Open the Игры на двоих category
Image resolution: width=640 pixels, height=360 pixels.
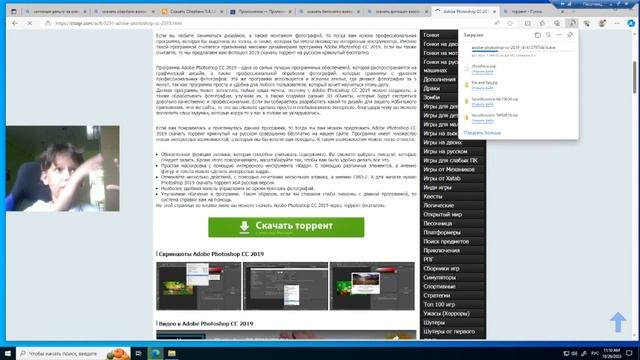442,142
